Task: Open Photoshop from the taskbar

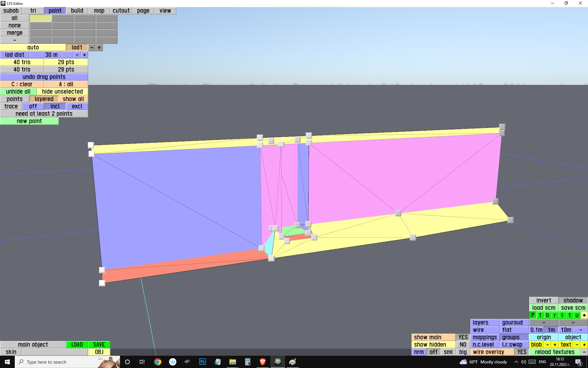Action: pyautogui.click(x=203, y=362)
